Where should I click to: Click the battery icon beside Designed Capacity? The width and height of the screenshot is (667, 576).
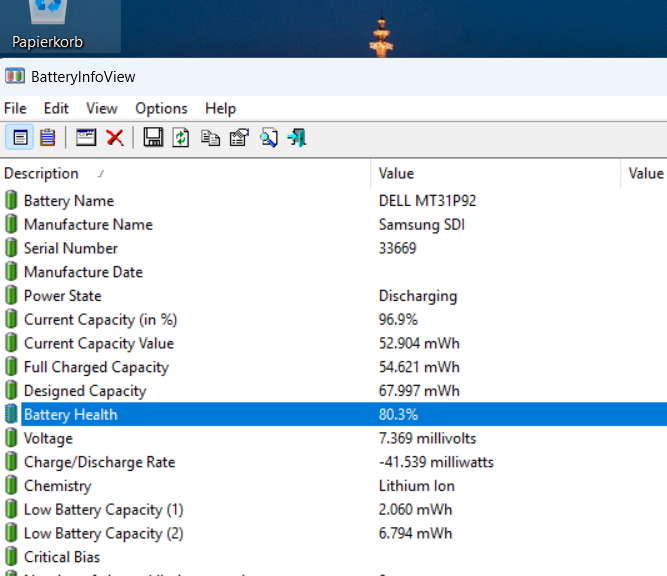(x=11, y=391)
